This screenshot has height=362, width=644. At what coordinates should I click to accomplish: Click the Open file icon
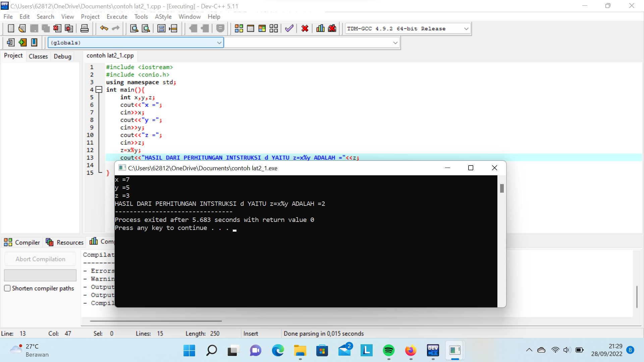[x=22, y=28]
